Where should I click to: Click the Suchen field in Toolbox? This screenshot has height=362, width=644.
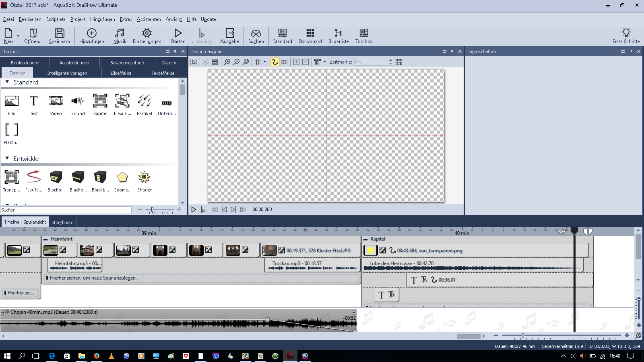click(x=66, y=210)
